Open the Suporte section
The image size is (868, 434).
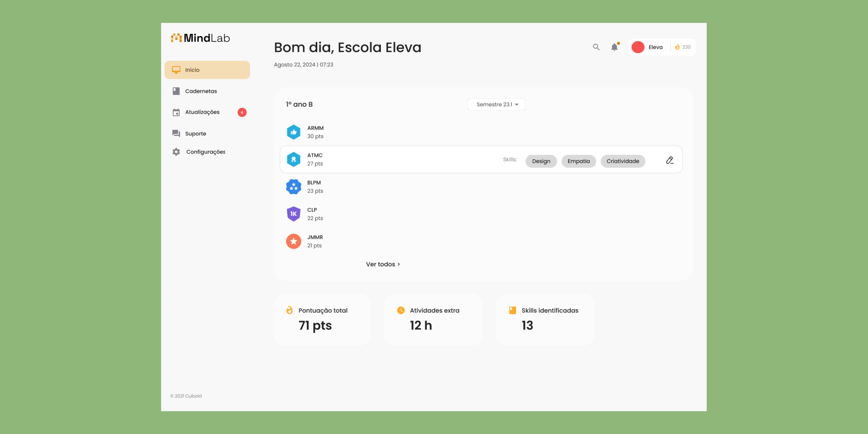pyautogui.click(x=195, y=133)
